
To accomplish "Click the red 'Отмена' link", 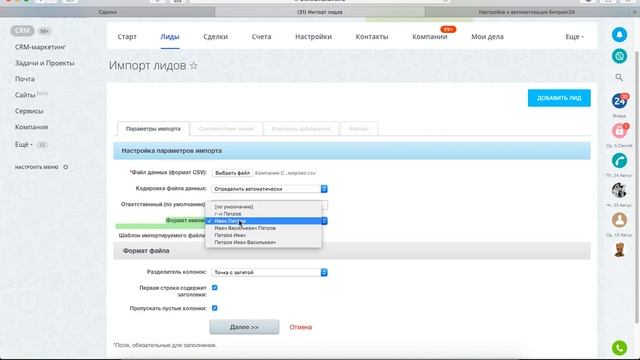I will tap(300, 327).
